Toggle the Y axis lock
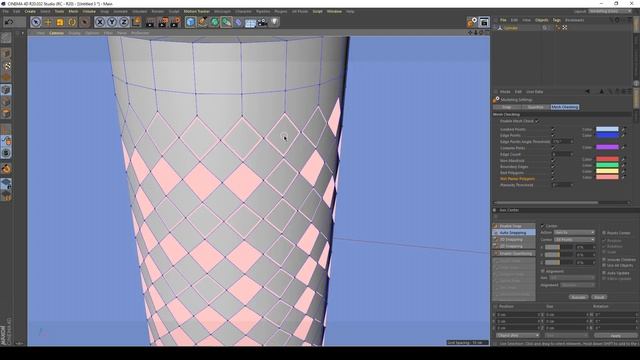The width and height of the screenshot is (640, 360). [x=111, y=22]
